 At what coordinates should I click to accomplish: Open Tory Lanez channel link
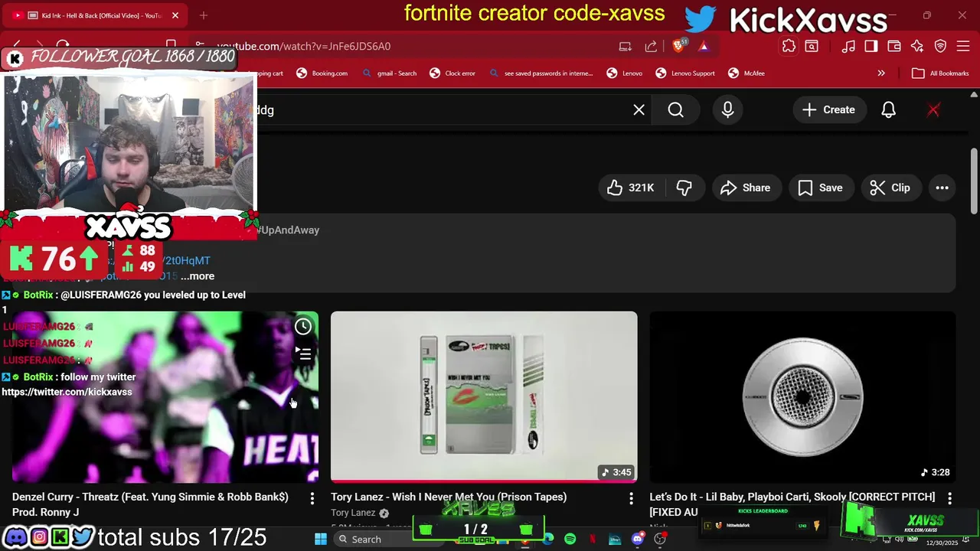353,513
